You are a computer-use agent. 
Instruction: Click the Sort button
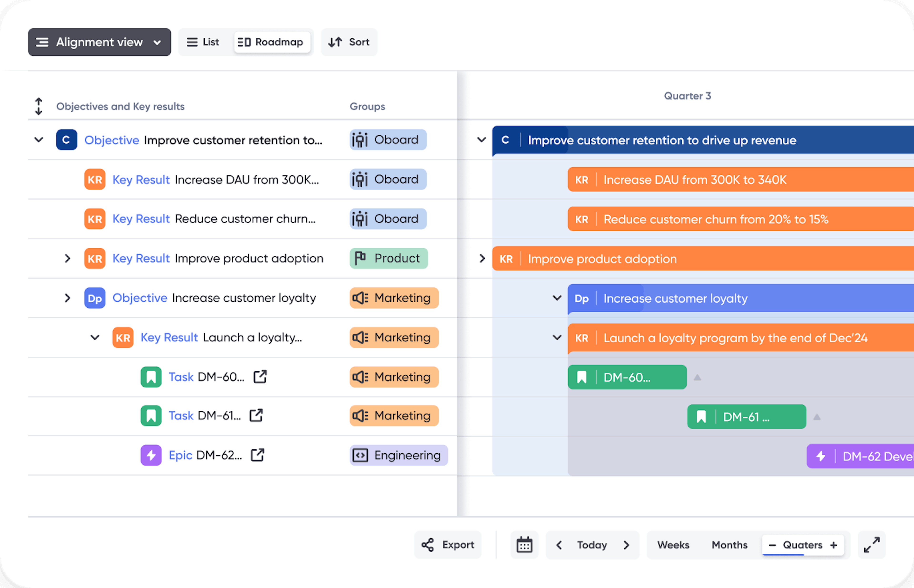(349, 42)
